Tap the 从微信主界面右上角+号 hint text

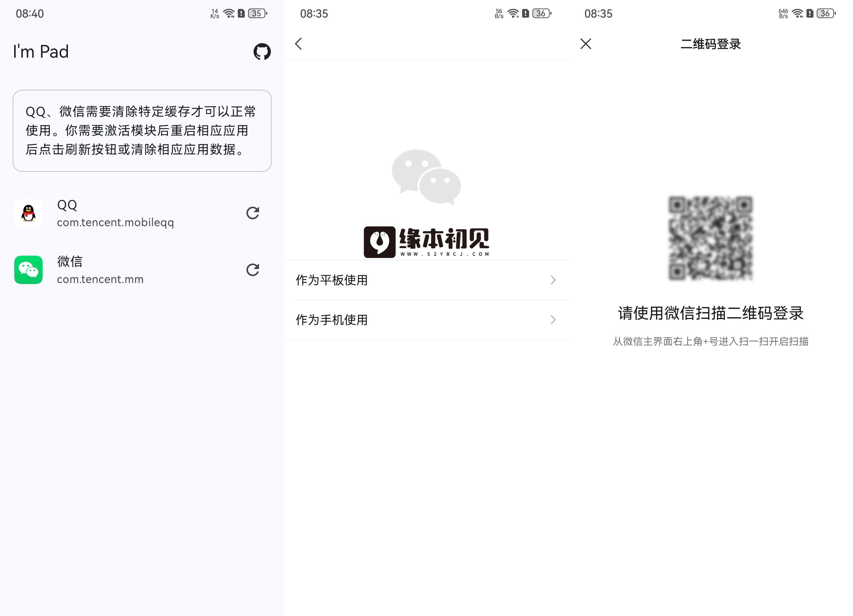pos(711,341)
